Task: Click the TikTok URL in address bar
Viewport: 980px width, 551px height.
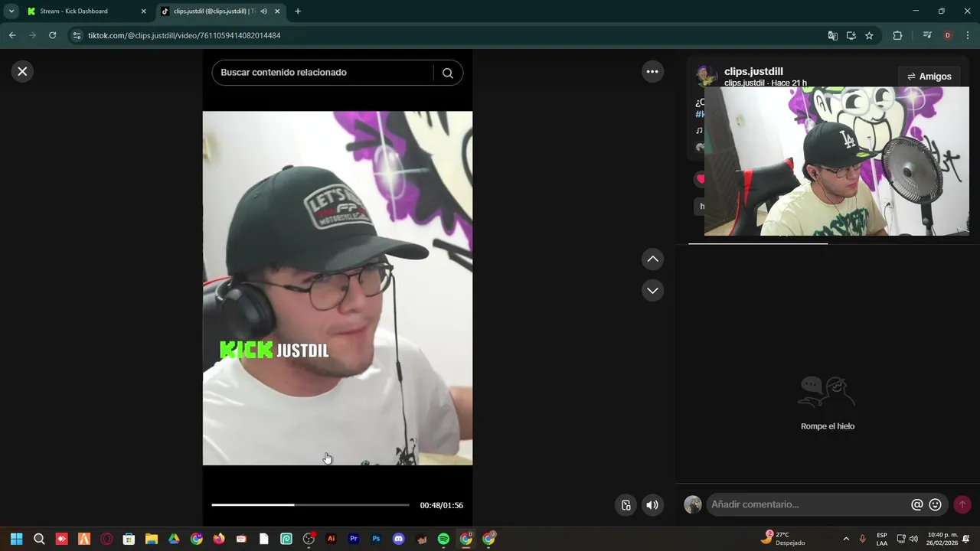Action: (184, 35)
